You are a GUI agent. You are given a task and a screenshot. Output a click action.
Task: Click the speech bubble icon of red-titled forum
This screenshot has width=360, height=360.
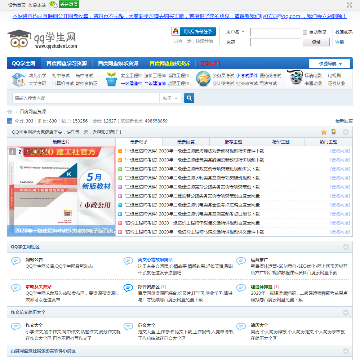[x=16, y=288]
